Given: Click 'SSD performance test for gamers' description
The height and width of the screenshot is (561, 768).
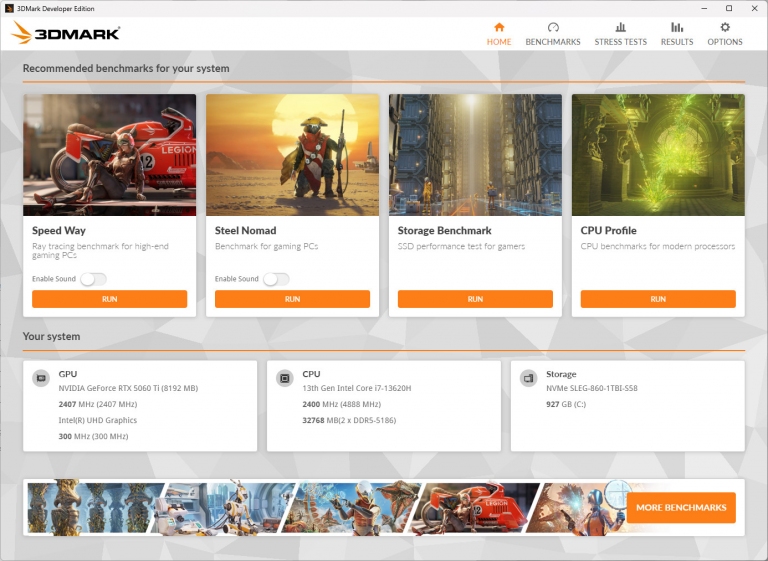Looking at the screenshot, I should (461, 246).
